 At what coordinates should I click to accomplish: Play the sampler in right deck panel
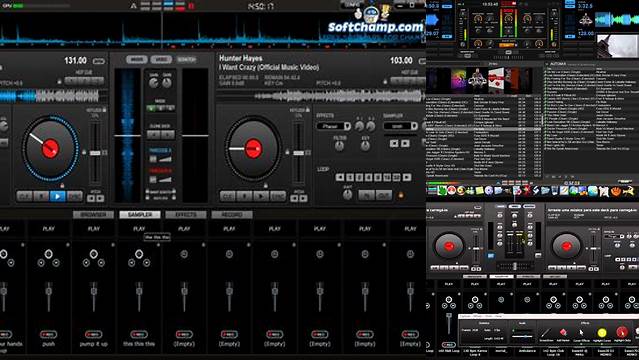click(405, 143)
